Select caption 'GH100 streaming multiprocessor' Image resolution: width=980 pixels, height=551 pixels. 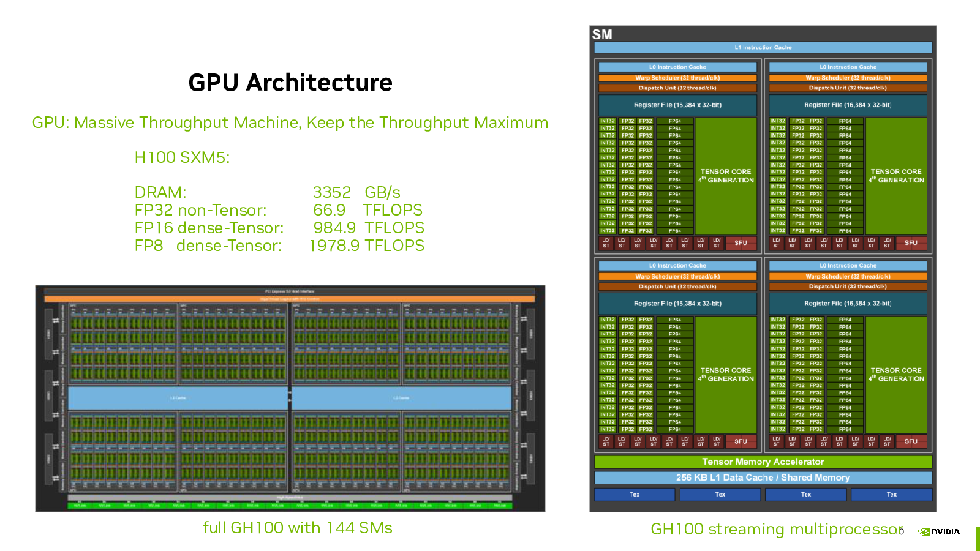pyautogui.click(x=777, y=529)
